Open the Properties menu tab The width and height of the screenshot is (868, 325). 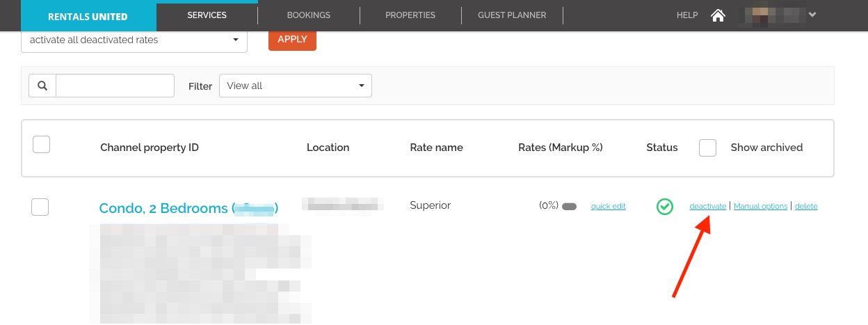coord(410,15)
